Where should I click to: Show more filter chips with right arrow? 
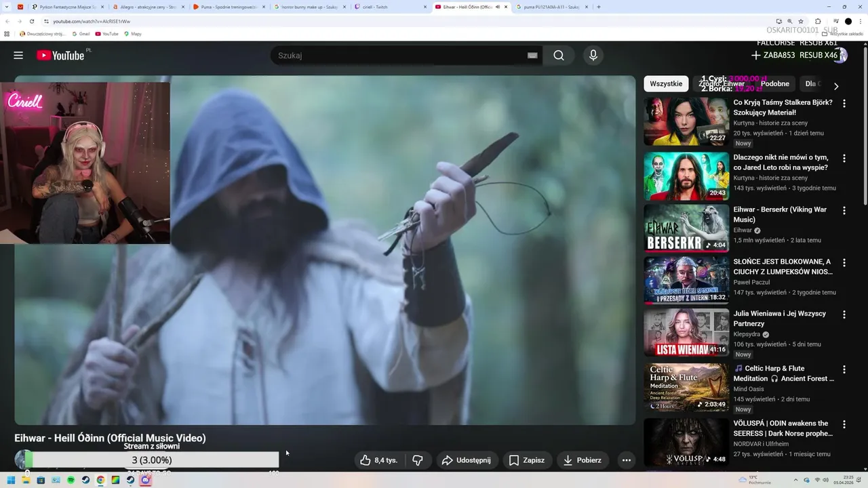tap(836, 86)
